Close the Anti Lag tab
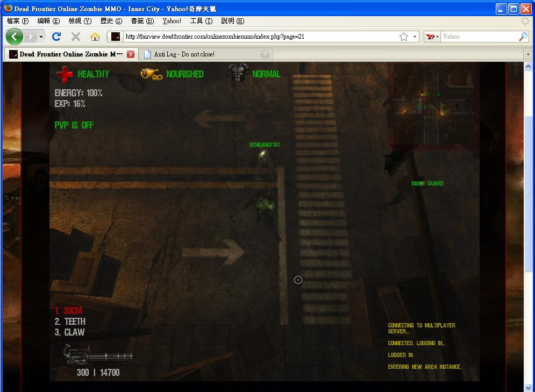The height and width of the screenshot is (392, 535). tap(265, 54)
